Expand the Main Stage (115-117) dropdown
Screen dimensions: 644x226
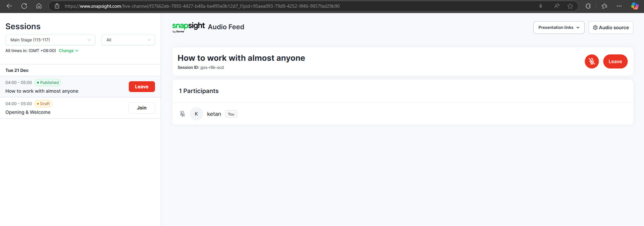coord(50,40)
